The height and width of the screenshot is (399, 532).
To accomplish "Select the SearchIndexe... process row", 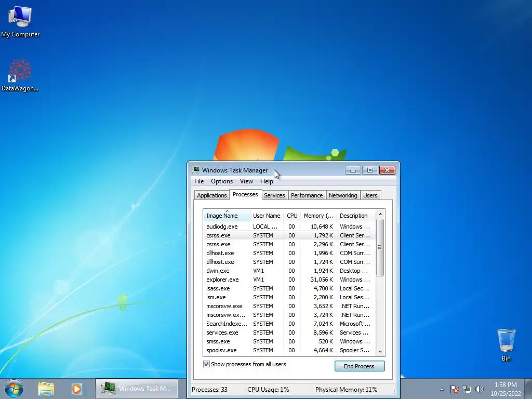I will point(289,323).
